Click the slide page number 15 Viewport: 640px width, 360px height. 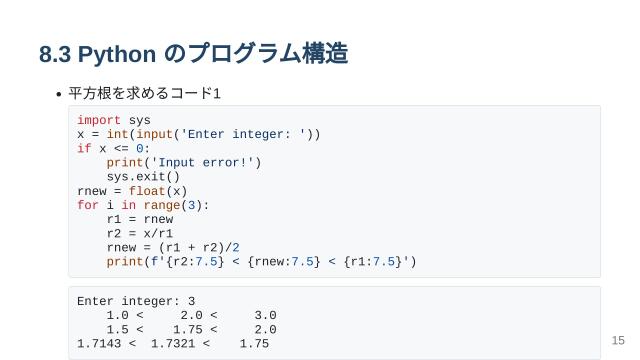coord(618,340)
